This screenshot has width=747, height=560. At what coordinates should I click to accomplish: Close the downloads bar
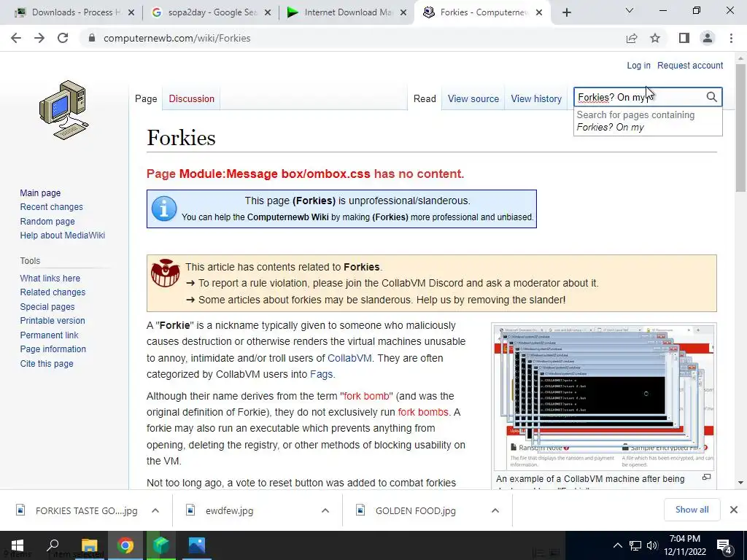coord(734,510)
